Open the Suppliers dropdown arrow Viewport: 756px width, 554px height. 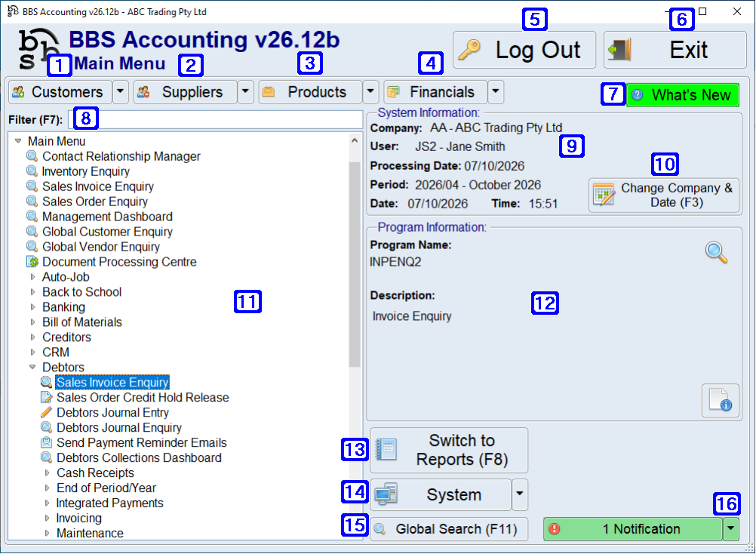pos(245,91)
